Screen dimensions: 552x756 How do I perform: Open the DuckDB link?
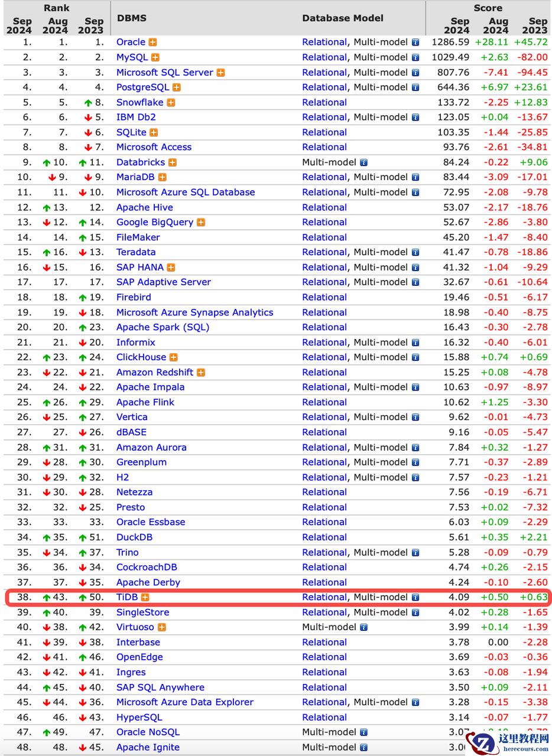click(135, 537)
